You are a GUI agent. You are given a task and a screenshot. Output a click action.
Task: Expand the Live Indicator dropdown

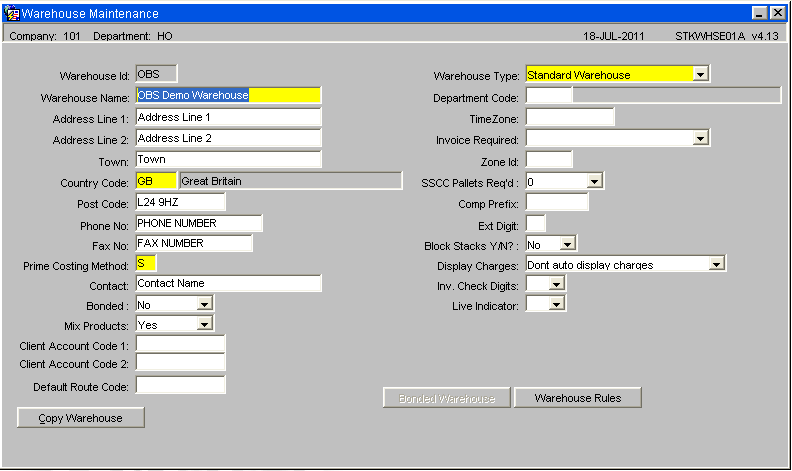(556, 304)
